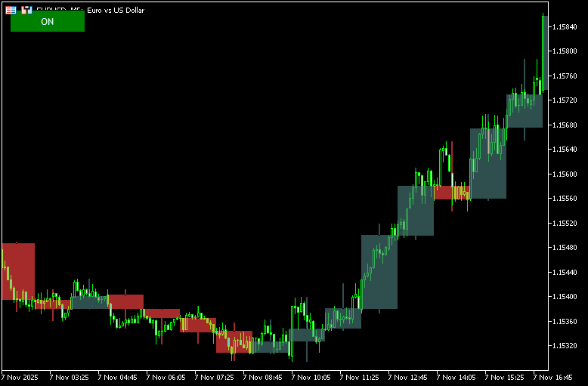588x386 pixels.
Task: Click the '7 Nov 12:45' time label
Action: tap(409, 376)
